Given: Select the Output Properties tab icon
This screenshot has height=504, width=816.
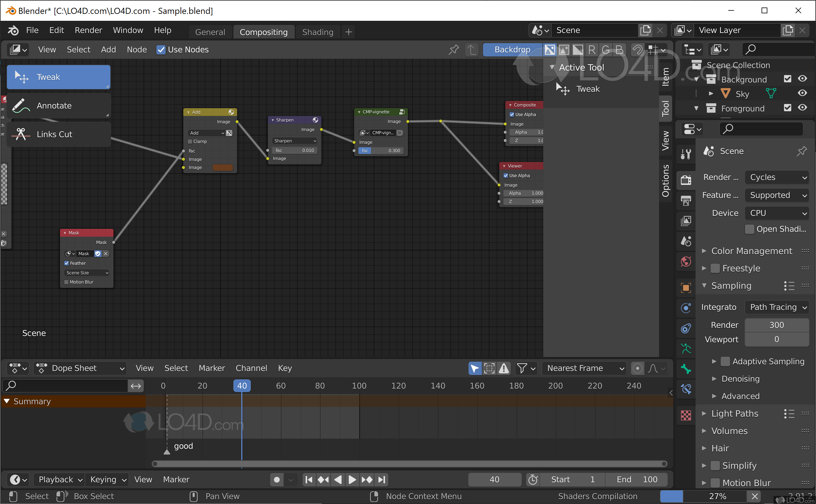Looking at the screenshot, I should [x=686, y=200].
